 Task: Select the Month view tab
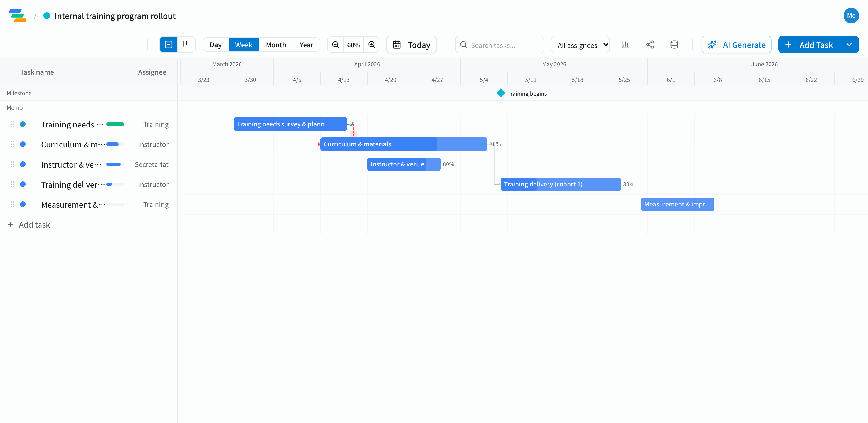[x=276, y=45]
